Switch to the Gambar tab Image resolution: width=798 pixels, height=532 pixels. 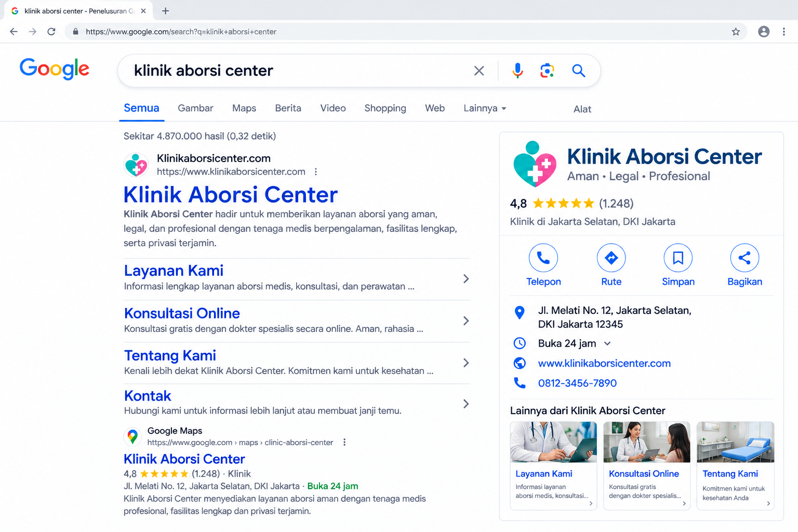[x=195, y=108]
